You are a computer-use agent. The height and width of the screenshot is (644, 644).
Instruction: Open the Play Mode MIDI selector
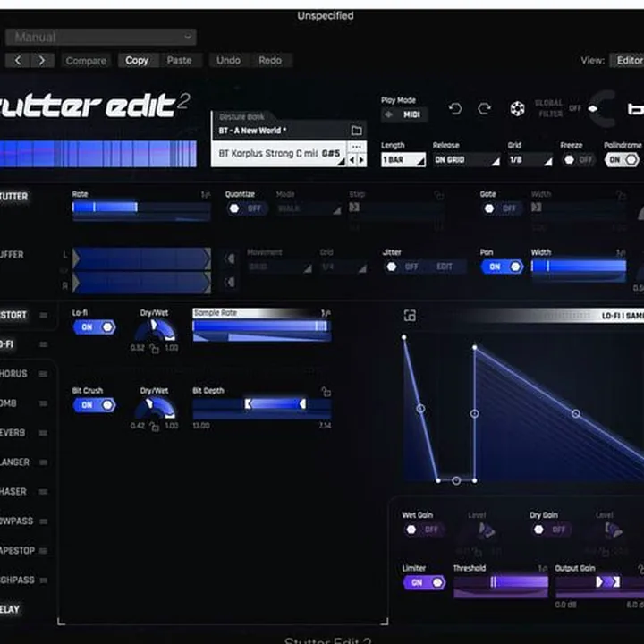point(404,114)
